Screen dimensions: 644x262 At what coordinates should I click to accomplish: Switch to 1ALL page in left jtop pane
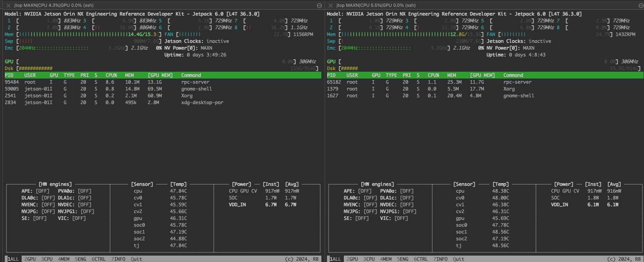[x=13, y=259]
